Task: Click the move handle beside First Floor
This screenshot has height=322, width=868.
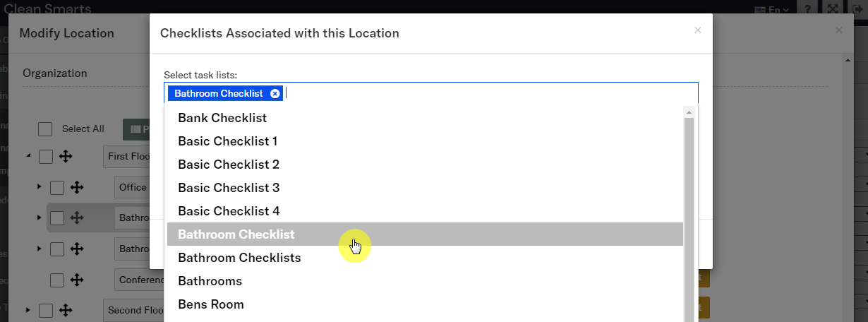Action: 66,156
